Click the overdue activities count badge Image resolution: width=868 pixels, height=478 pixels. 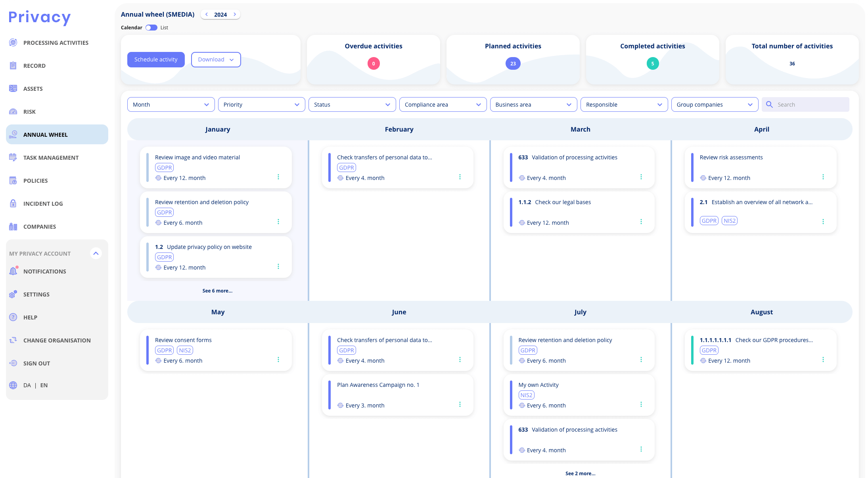pyautogui.click(x=374, y=63)
